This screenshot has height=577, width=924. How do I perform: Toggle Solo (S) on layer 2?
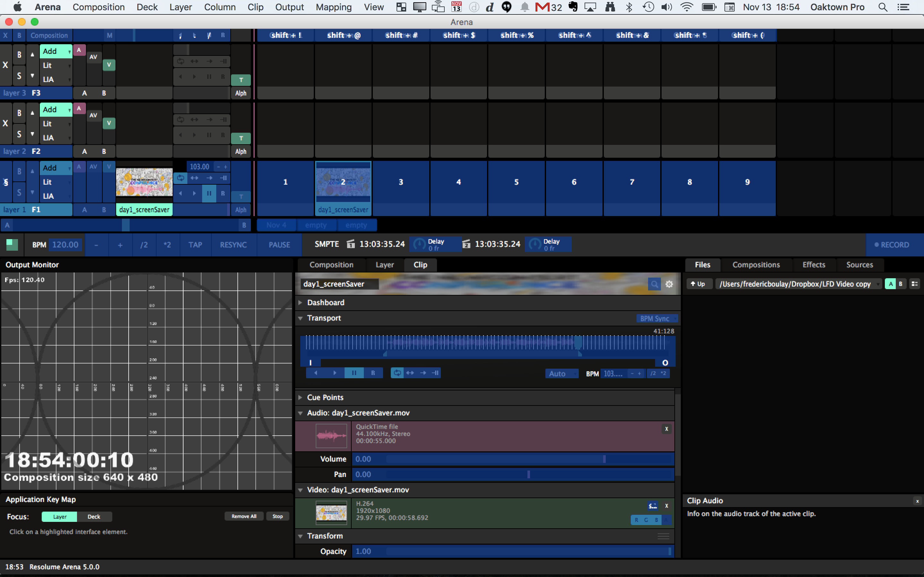coord(19,134)
